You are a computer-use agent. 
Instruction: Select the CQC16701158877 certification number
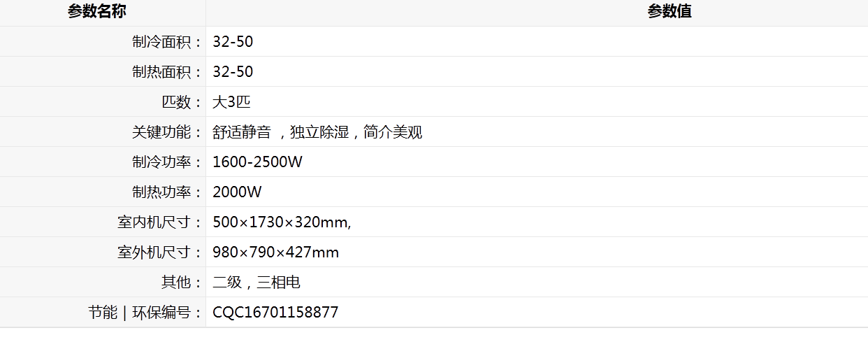point(275,313)
